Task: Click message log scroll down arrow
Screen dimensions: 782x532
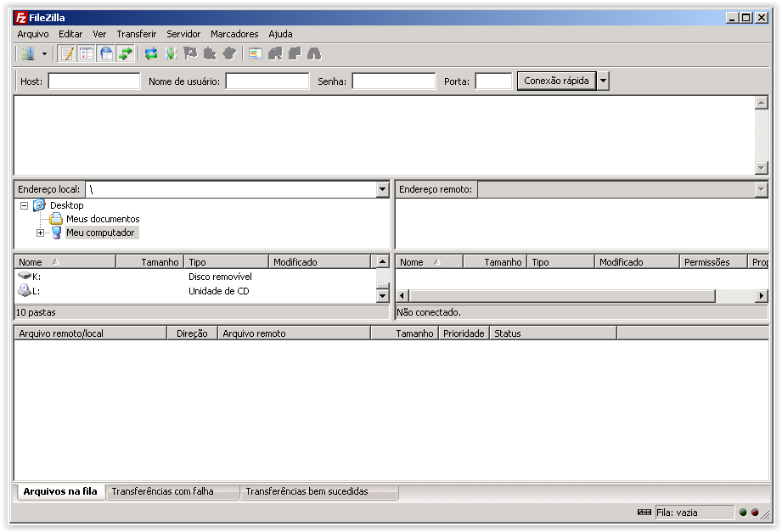Action: [761, 168]
